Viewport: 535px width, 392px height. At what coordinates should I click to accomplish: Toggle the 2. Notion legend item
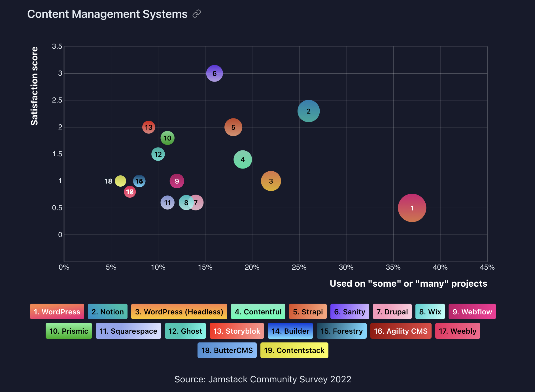click(108, 312)
